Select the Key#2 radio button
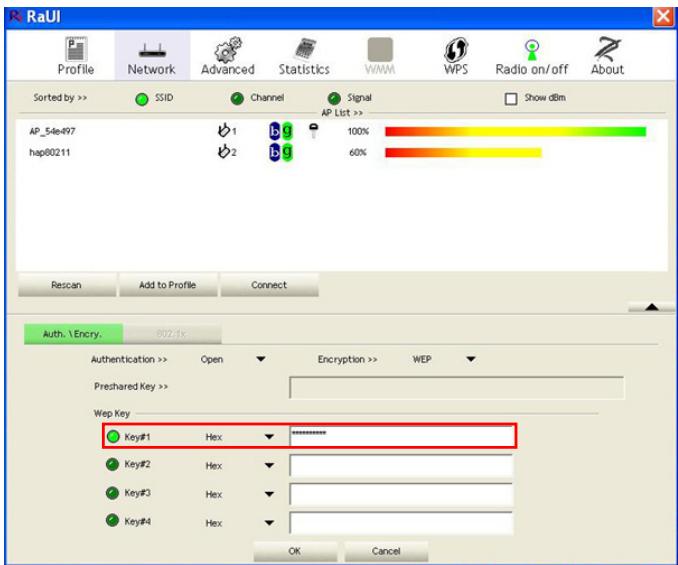678x565 pixels. (x=112, y=465)
